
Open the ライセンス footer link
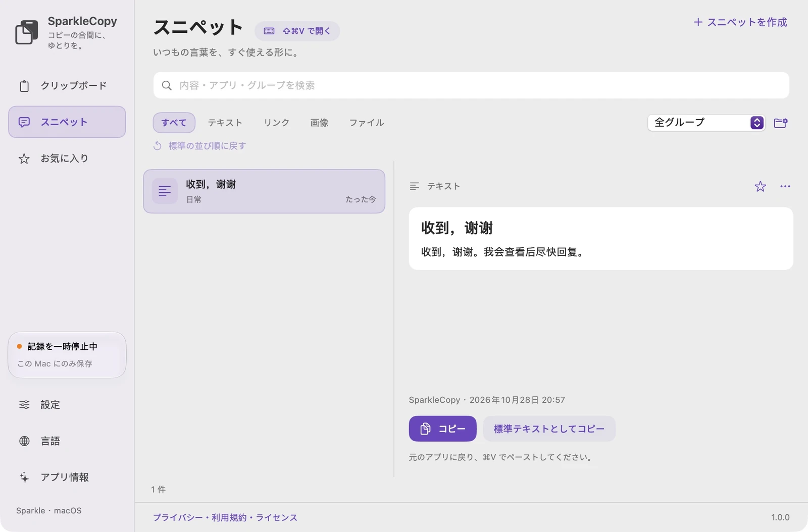[277, 518]
